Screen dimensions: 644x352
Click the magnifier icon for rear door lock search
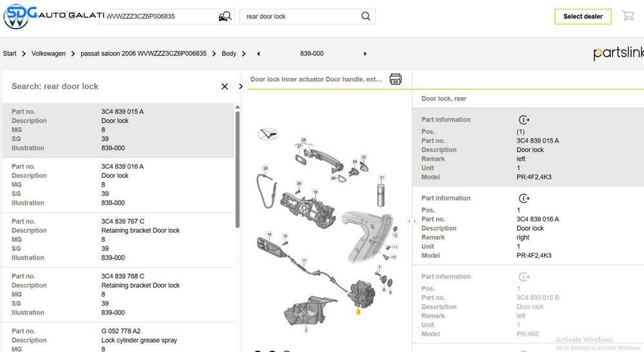click(366, 17)
